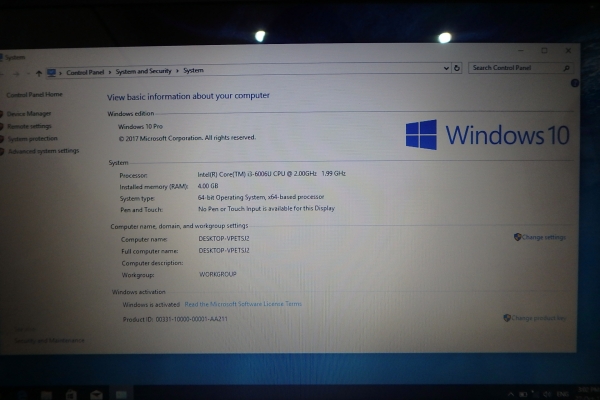Click the System window taskbar button

click(x=121, y=394)
